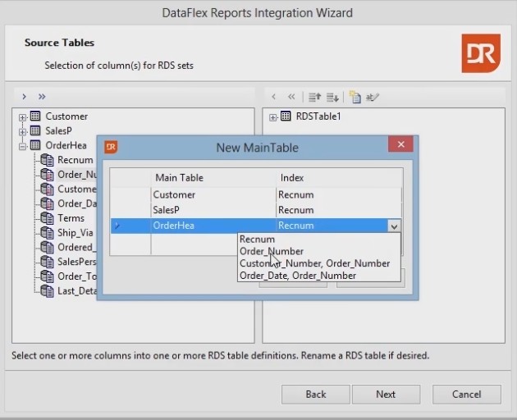Click the move column up icon
517x420 pixels.
tap(313, 97)
